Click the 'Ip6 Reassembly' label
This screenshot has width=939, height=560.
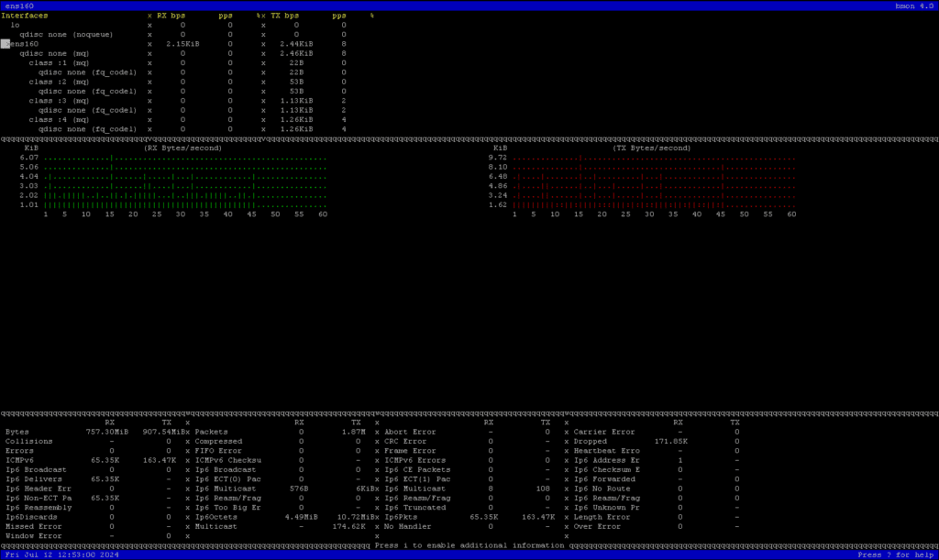click(39, 508)
